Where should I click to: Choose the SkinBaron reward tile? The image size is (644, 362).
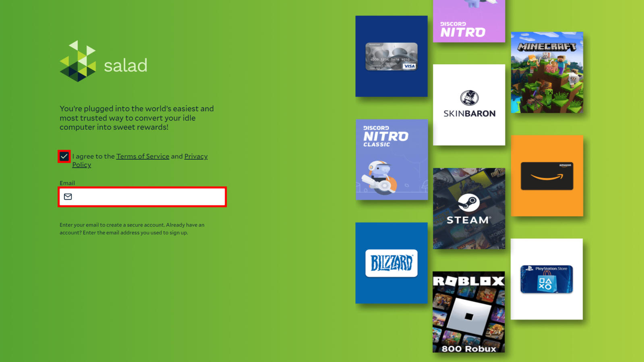[x=469, y=105]
